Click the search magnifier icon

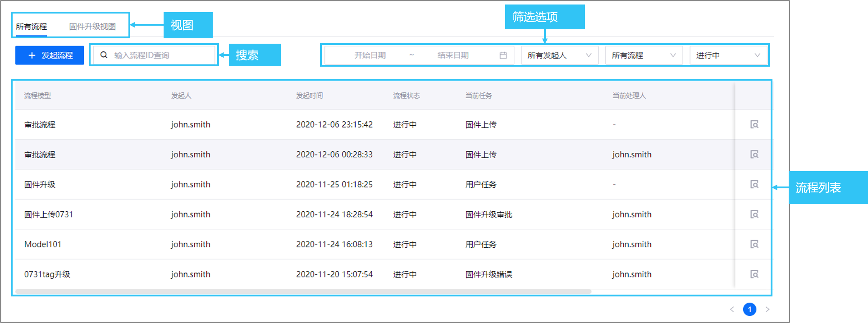[x=104, y=55]
